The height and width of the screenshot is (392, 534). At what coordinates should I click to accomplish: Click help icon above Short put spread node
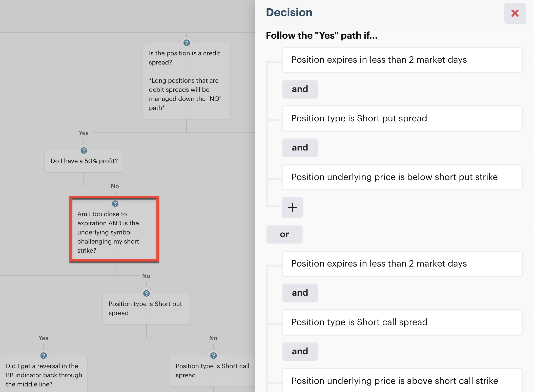click(146, 293)
